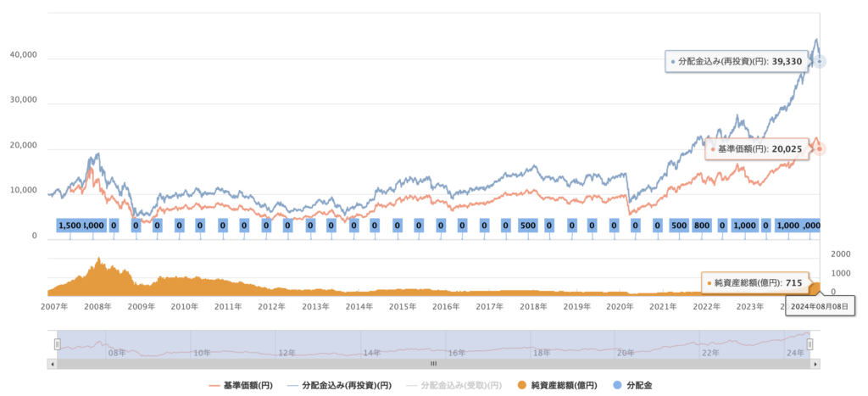Click the left navigator range handle
868x396 pixels.
tap(58, 344)
